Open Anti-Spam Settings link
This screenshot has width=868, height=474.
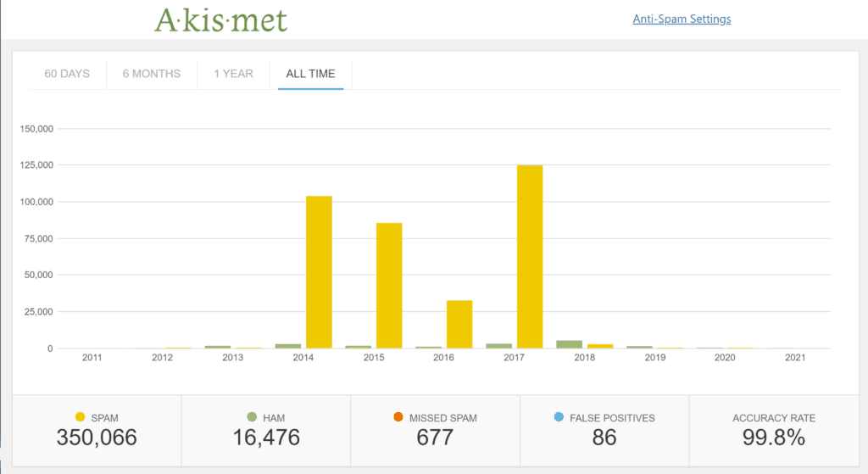pos(682,19)
